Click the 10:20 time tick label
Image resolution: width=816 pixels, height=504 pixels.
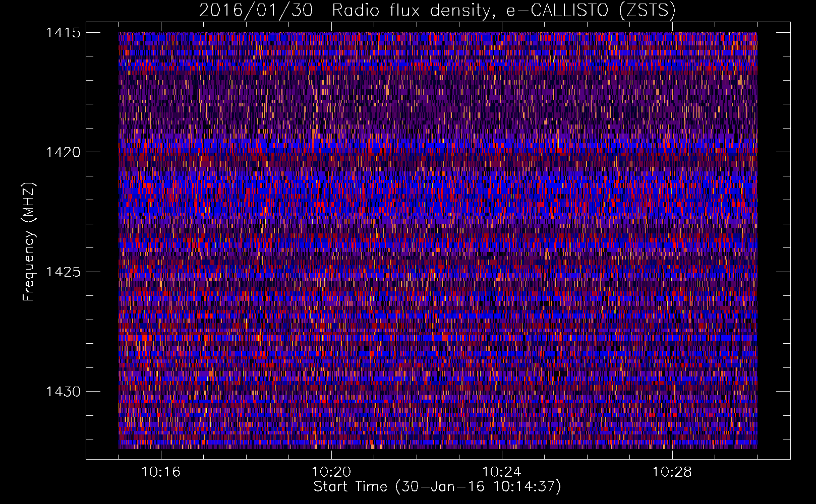click(331, 472)
